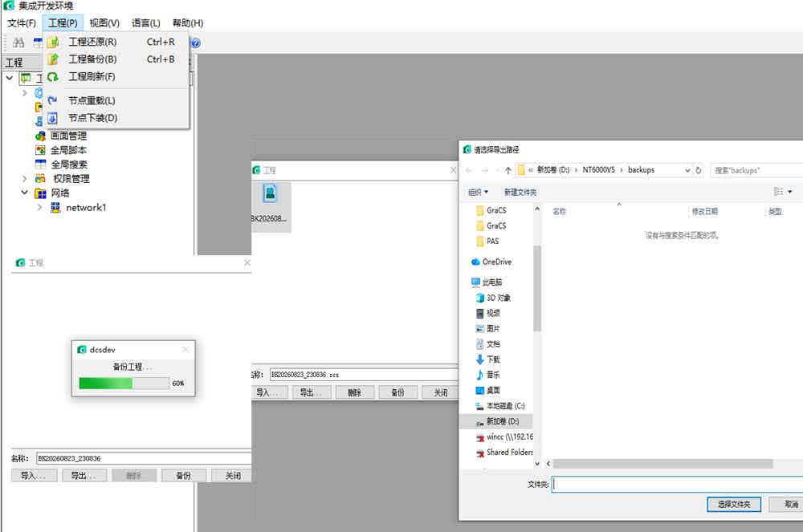
Task: Open the 文件(F) menu
Action: (22, 23)
